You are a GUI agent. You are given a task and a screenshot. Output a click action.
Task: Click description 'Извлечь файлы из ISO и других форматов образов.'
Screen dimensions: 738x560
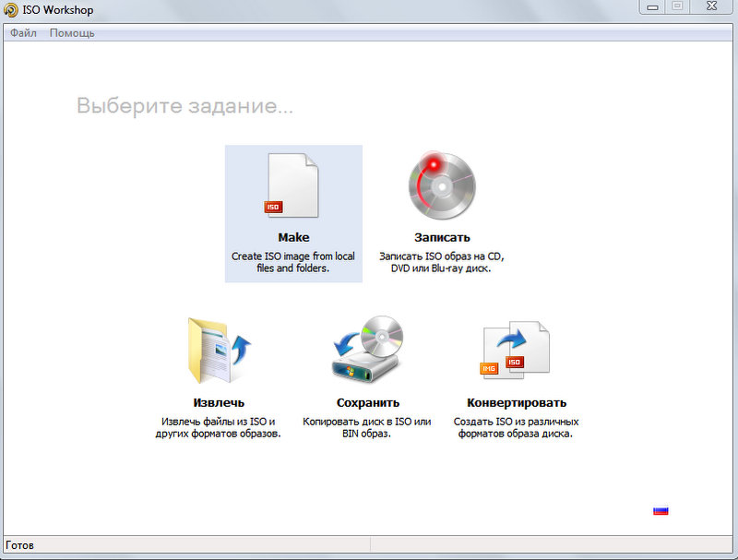point(219,427)
